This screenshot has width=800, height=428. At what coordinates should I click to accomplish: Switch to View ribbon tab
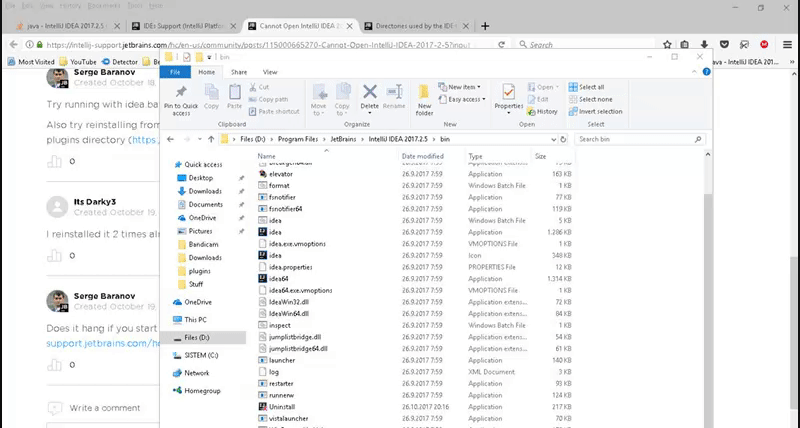[270, 72]
